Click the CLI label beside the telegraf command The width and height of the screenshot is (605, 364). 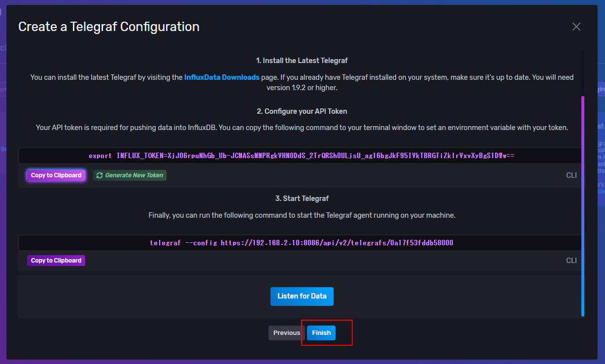(571, 261)
